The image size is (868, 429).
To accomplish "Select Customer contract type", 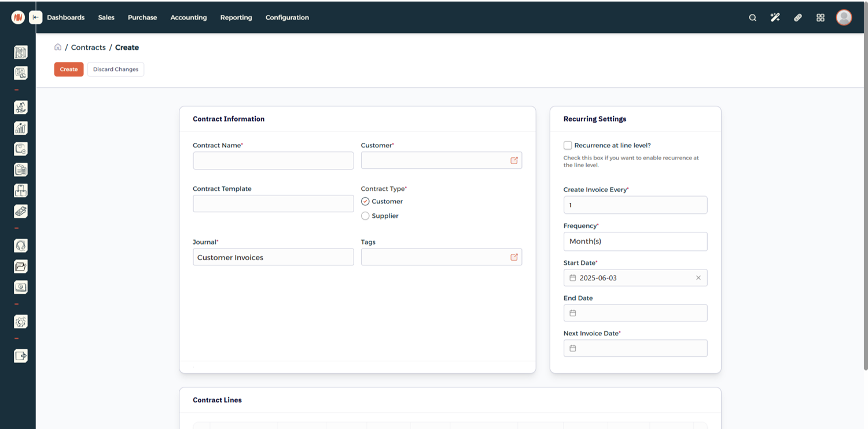I will pyautogui.click(x=365, y=201).
